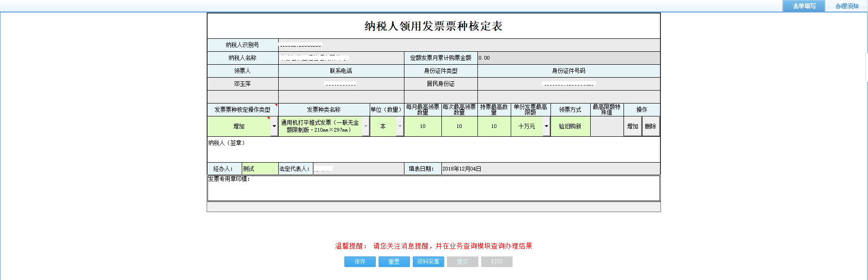This screenshot has width=868, height=280.
Task: Click the 增加 button in the 操作 column
Action: tap(633, 126)
